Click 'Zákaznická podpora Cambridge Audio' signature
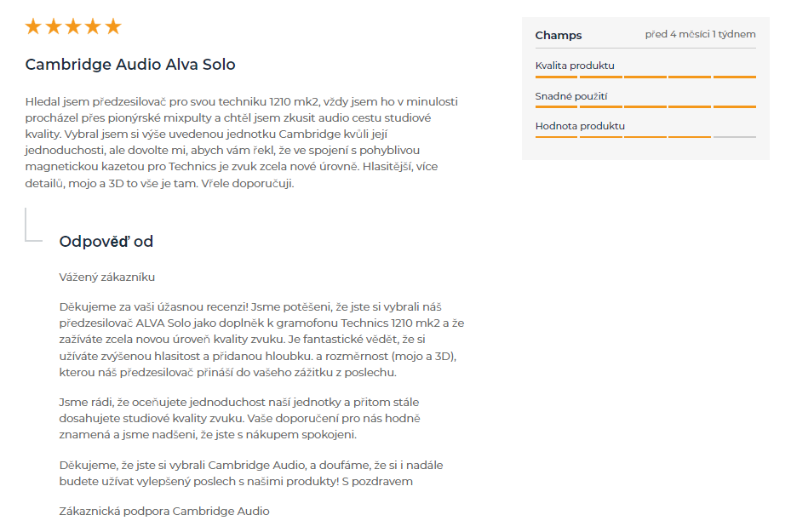 164,512
